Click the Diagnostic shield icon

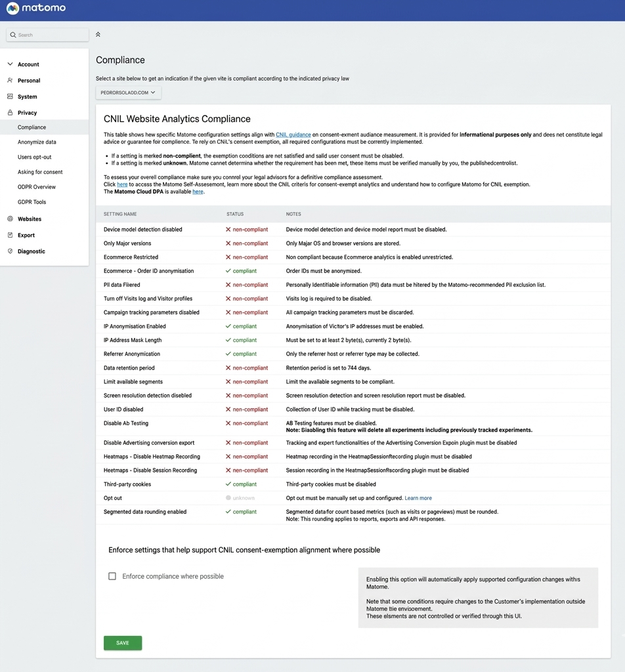pyautogui.click(x=10, y=251)
